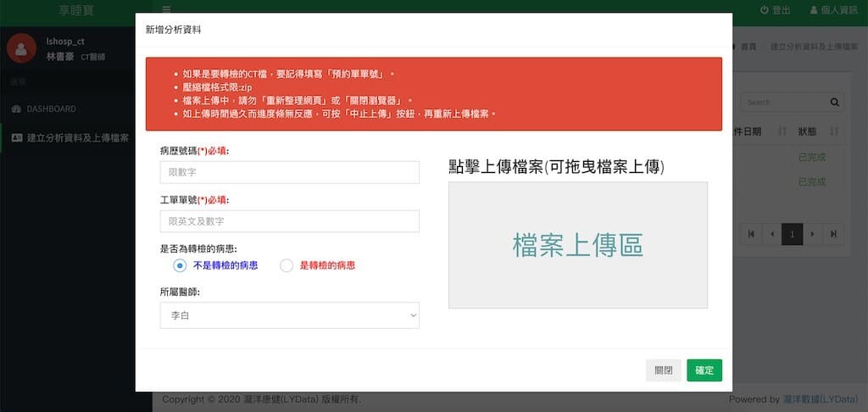This screenshot has height=412, width=868.
Task: Click the next page arrow in pagination
Action: 813,234
